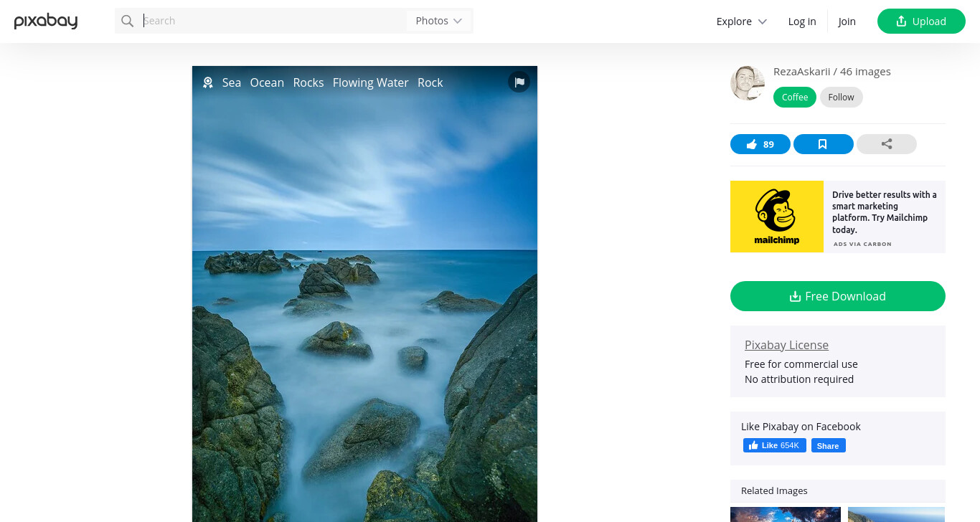This screenshot has width=980, height=522.
Task: Like the photo with thumbs-up 89 button
Action: (x=760, y=144)
